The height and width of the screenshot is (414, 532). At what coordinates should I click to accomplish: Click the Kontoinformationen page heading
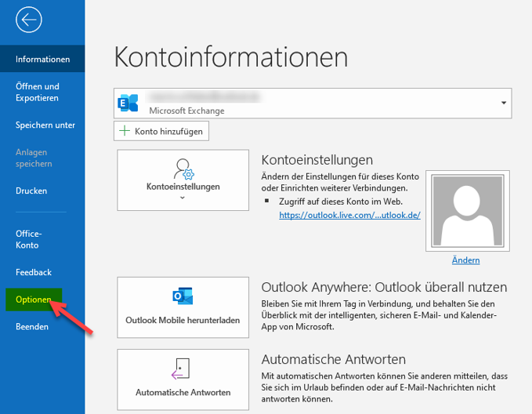pos(231,57)
